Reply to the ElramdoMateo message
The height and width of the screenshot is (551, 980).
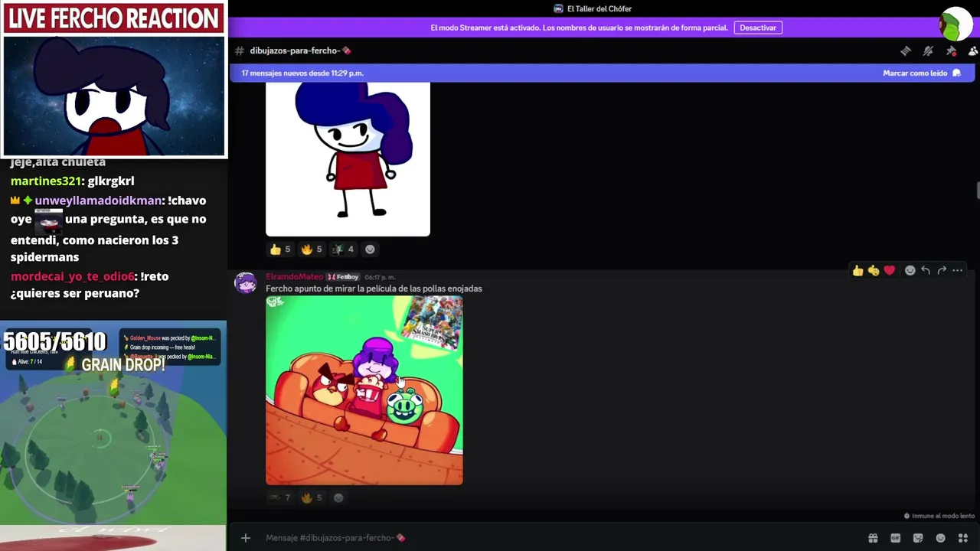(x=926, y=270)
